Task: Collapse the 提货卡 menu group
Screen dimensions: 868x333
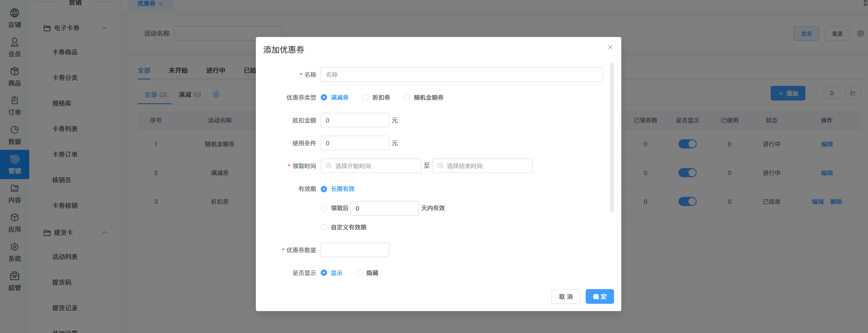Action: click(105, 233)
